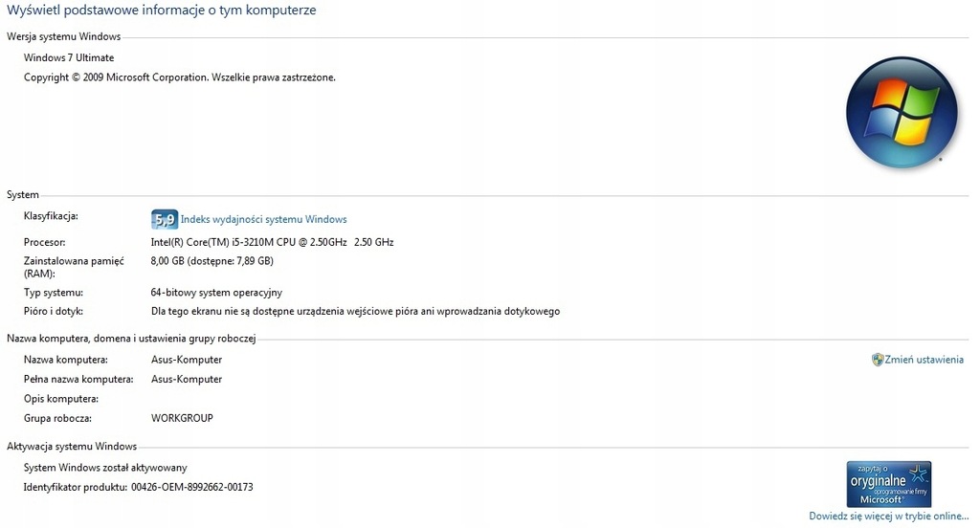
Task: Click the Klasyfikacja label
Action: click(x=51, y=216)
